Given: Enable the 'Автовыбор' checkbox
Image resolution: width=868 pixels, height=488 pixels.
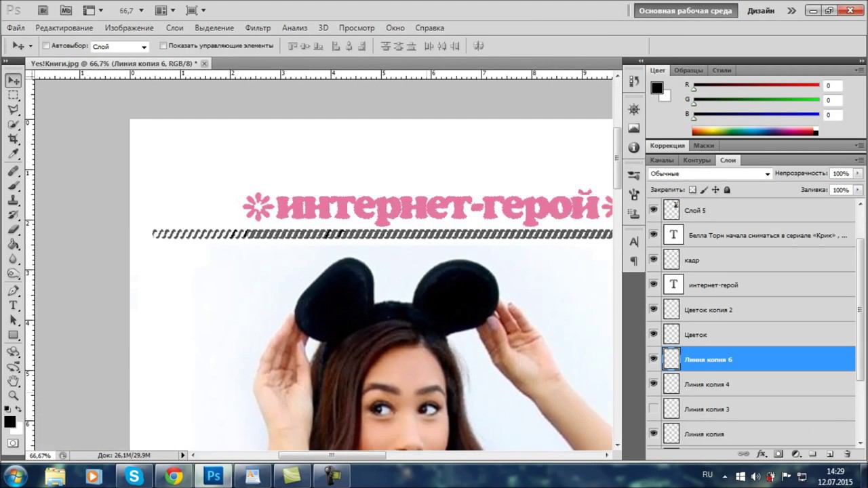Looking at the screenshot, I should 46,46.
